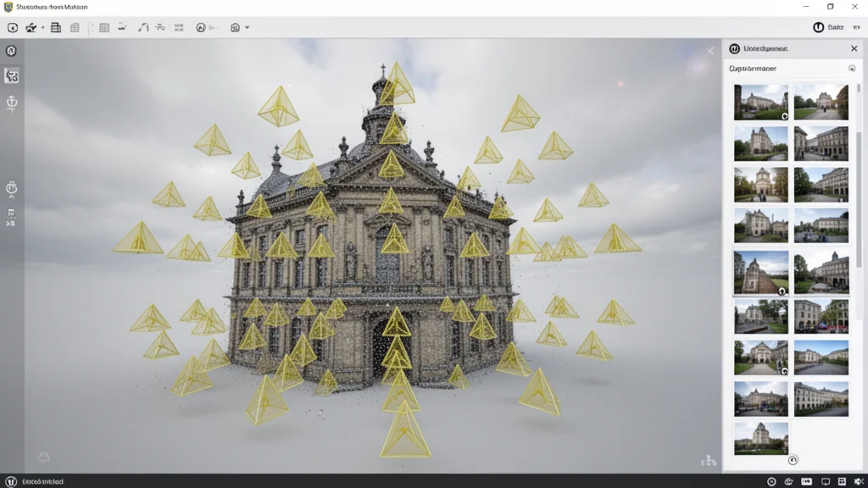Click the axis gizmo icon at viewport bottom-right
Screen dimensions: 868x488
coord(709,460)
